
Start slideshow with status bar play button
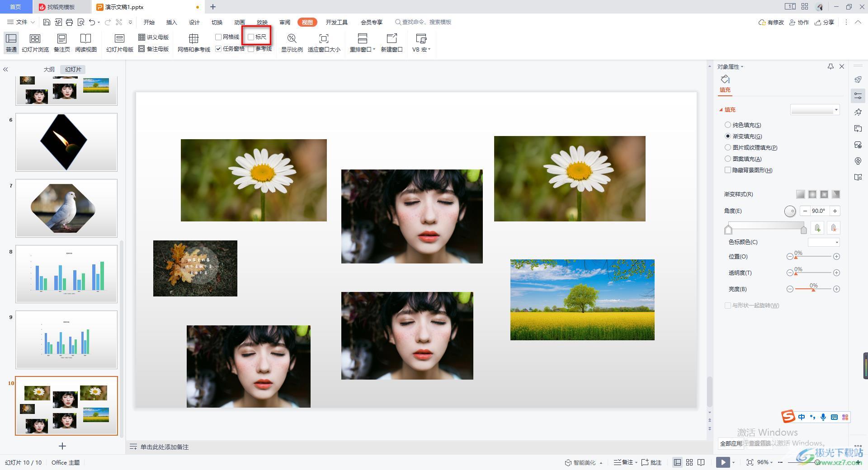[x=723, y=462]
